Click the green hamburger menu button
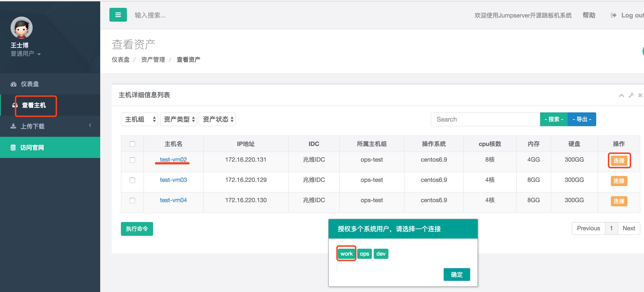The height and width of the screenshot is (292, 644). pyautogui.click(x=118, y=15)
